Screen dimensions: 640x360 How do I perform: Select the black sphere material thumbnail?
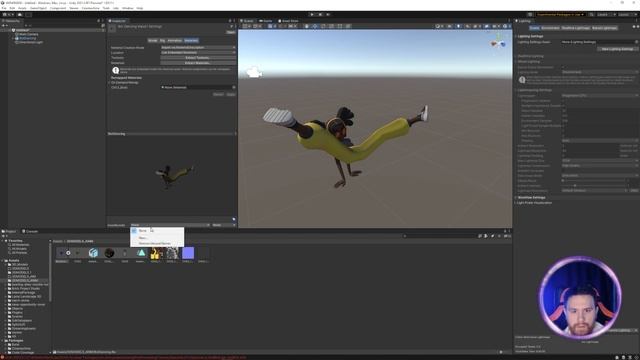click(109, 253)
